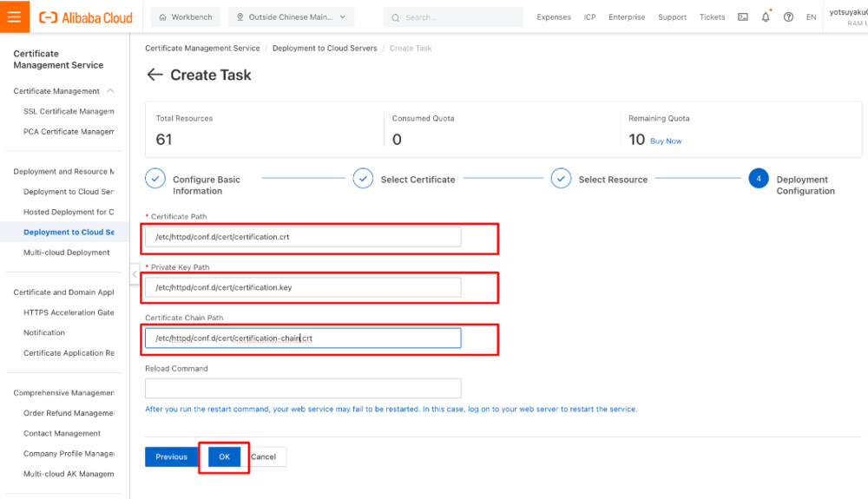The width and height of the screenshot is (868, 499).
Task: Open the ICP menu item
Action: click(x=589, y=17)
